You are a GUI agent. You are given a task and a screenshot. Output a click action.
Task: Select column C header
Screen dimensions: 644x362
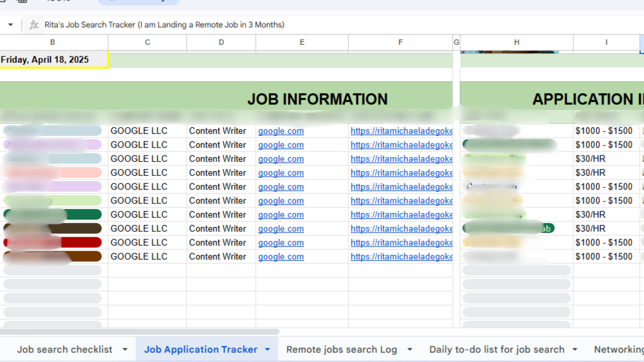pos(147,42)
